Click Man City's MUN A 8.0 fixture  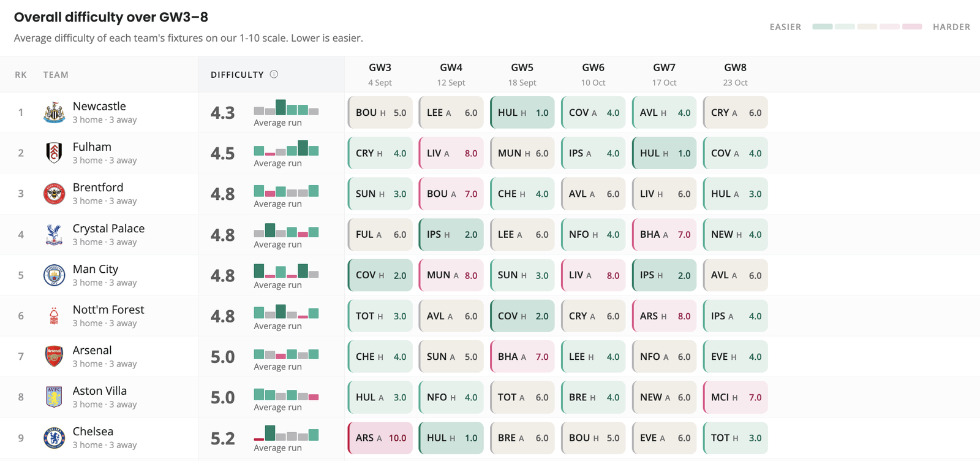click(x=451, y=275)
